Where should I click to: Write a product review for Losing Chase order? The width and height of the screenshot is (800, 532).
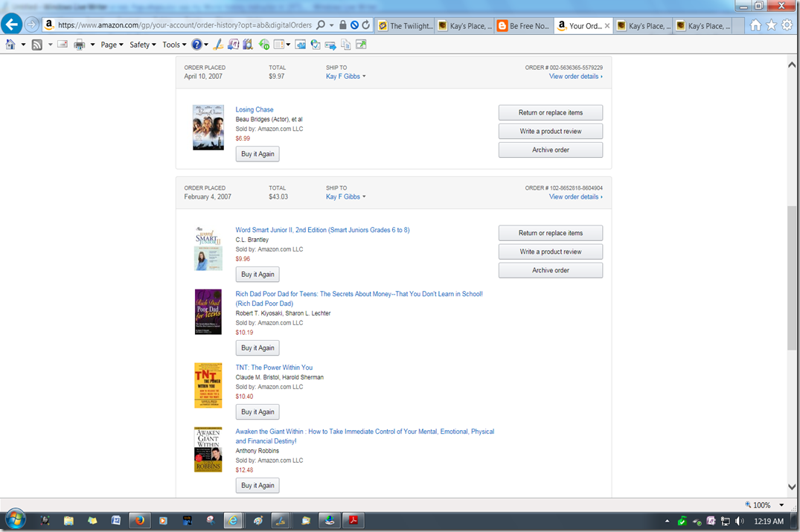551,131
